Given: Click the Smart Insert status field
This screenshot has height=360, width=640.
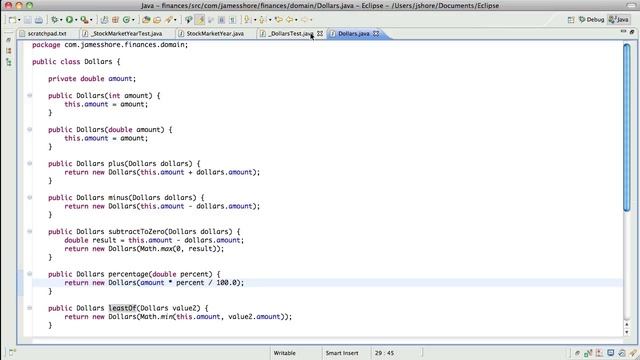Looking at the screenshot, I should [342, 353].
